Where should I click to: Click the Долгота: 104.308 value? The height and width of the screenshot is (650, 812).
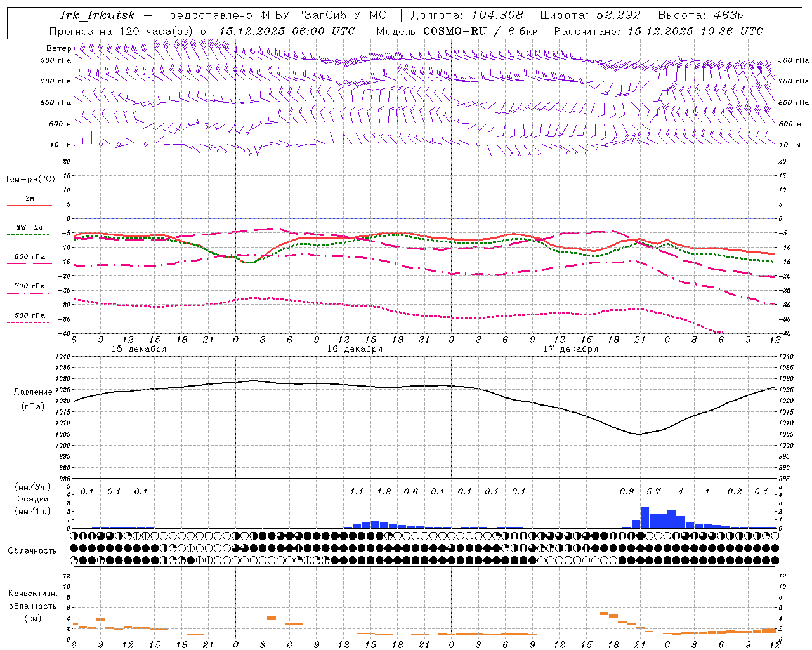pyautogui.click(x=467, y=15)
